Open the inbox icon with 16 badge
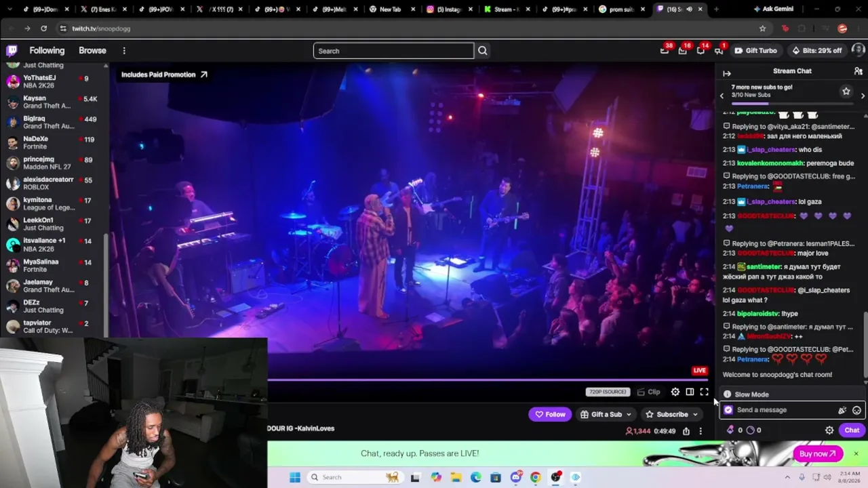Screen dimensions: 868x488 (x=682, y=51)
